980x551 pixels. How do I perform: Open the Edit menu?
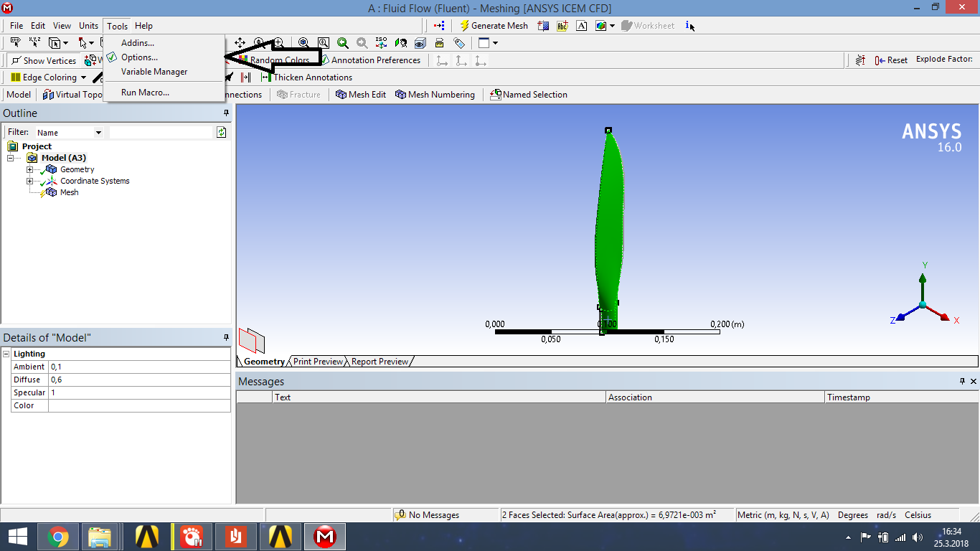click(38, 26)
